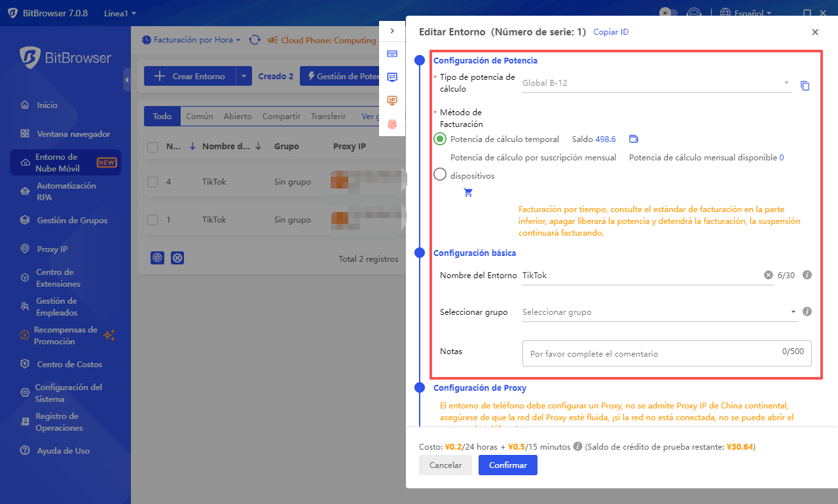838x504 pixels.
Task: Click the Centro de Costos shield icon
Action: click(x=25, y=365)
